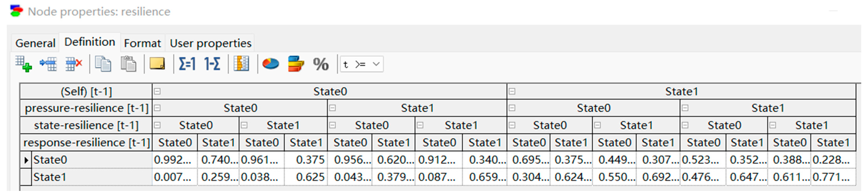Click the cell with value 0.625
868x196 pixels.
pyautogui.click(x=306, y=177)
